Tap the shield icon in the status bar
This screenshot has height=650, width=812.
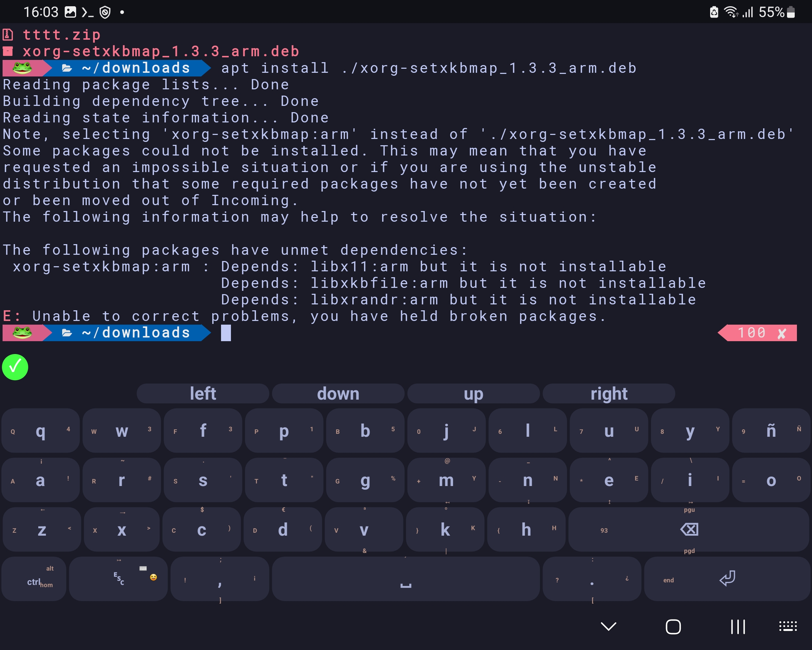[105, 12]
